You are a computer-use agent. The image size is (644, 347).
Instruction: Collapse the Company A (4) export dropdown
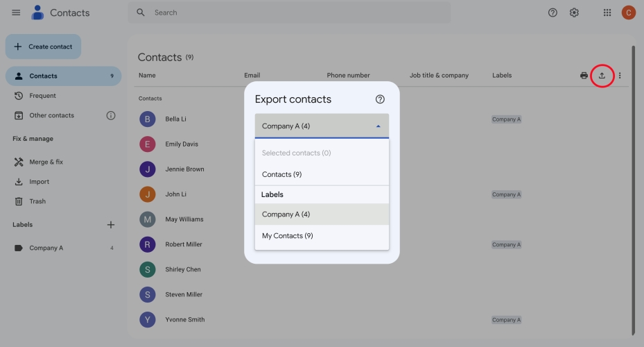click(x=322, y=126)
